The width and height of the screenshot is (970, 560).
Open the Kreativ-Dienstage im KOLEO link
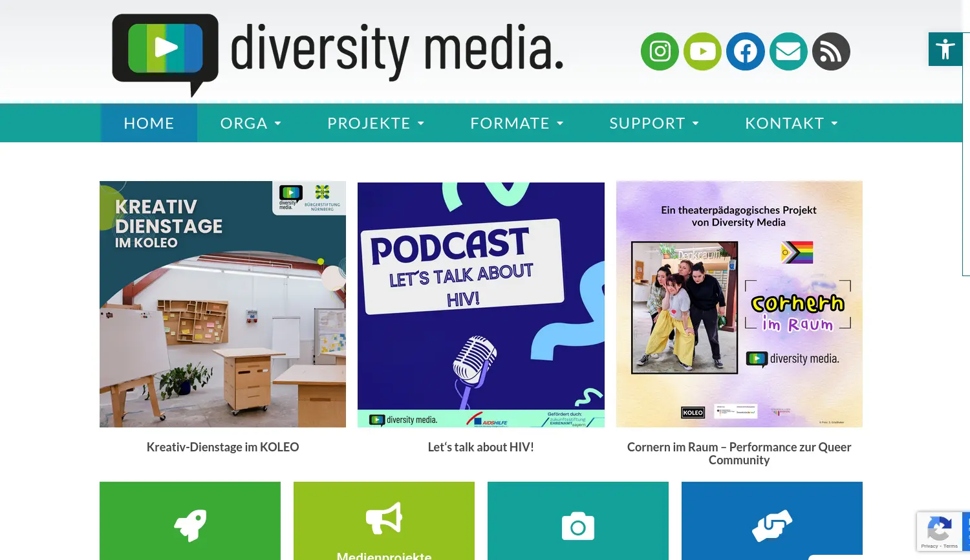pos(222,447)
